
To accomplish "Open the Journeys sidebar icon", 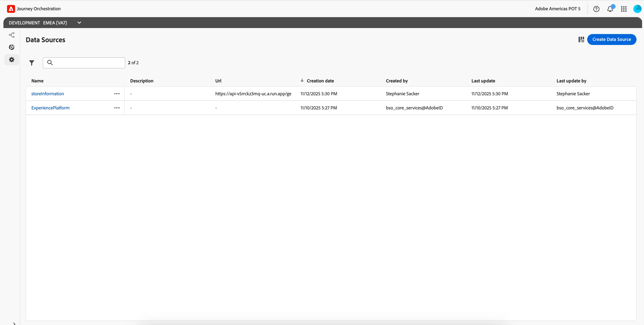I will pyautogui.click(x=12, y=35).
